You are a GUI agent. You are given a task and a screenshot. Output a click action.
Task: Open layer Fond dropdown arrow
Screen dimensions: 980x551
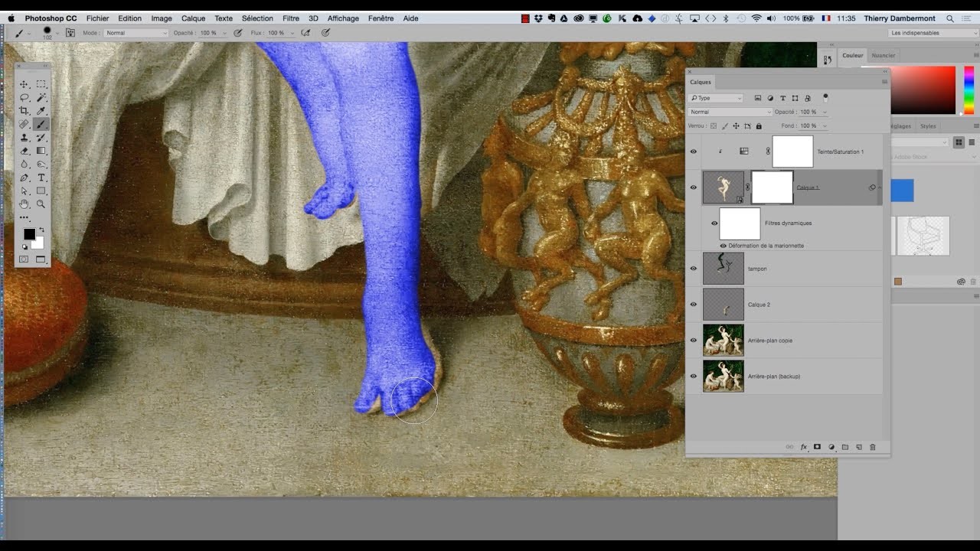click(x=823, y=126)
